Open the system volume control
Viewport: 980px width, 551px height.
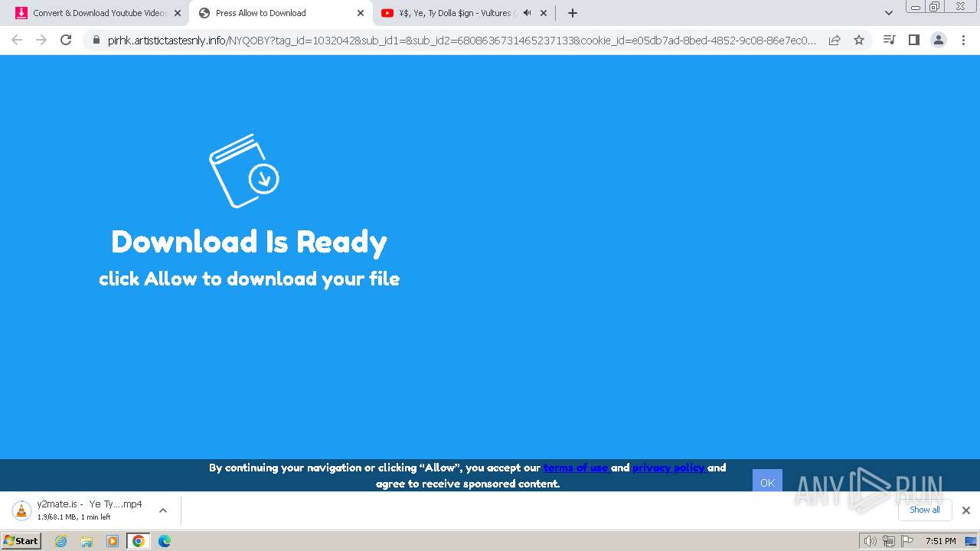pyautogui.click(x=870, y=541)
